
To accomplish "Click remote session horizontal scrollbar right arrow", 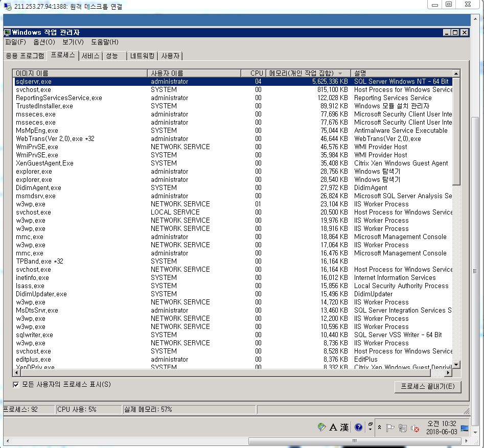I will pyautogui.click(x=467, y=441).
